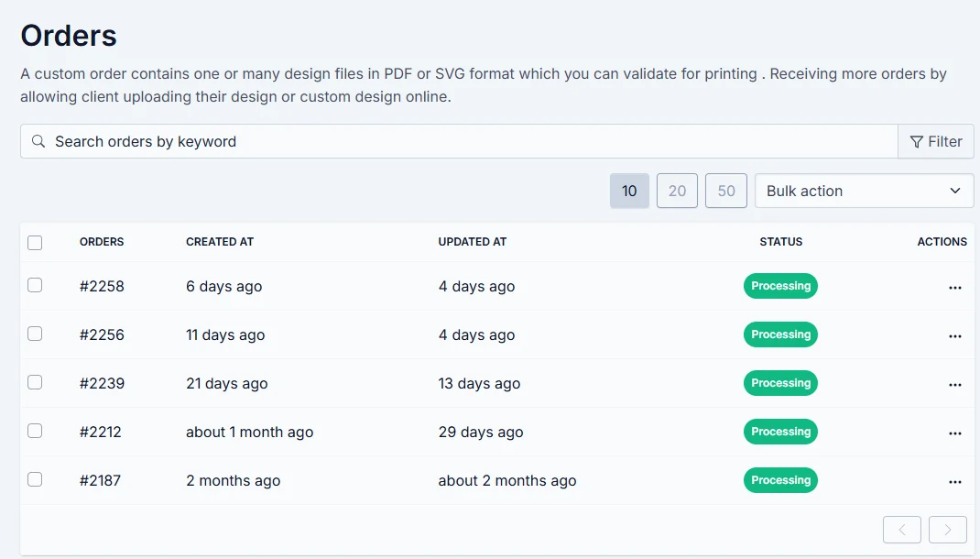Click the 'about 1 month ago' created date

[x=249, y=432]
